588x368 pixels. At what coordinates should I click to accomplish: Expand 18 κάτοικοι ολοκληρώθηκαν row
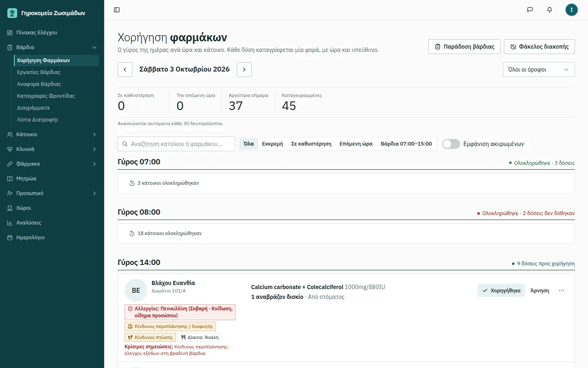click(x=346, y=233)
